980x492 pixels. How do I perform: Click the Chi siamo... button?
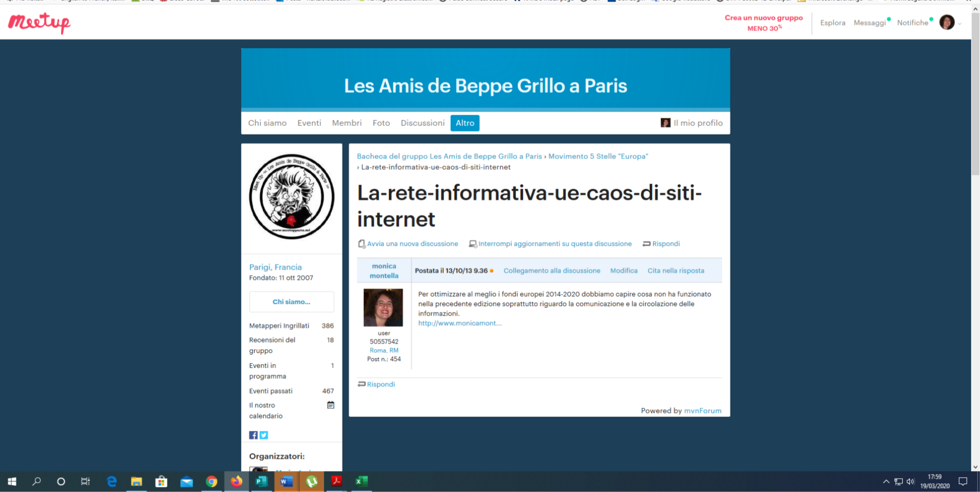pos(292,302)
